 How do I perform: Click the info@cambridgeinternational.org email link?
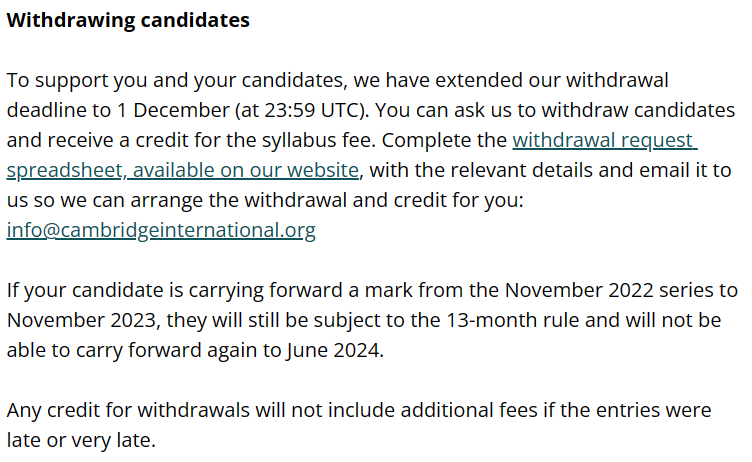click(161, 230)
